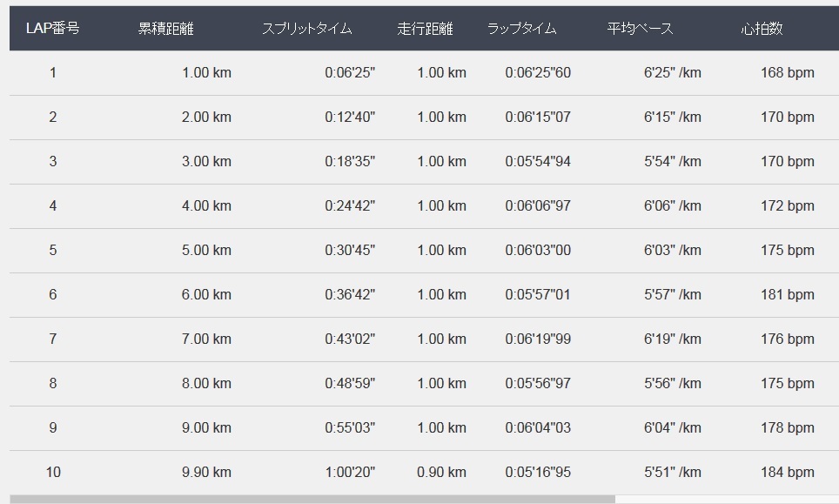Select lap number 7 row
The height and width of the screenshot is (504, 839).
[425, 339]
